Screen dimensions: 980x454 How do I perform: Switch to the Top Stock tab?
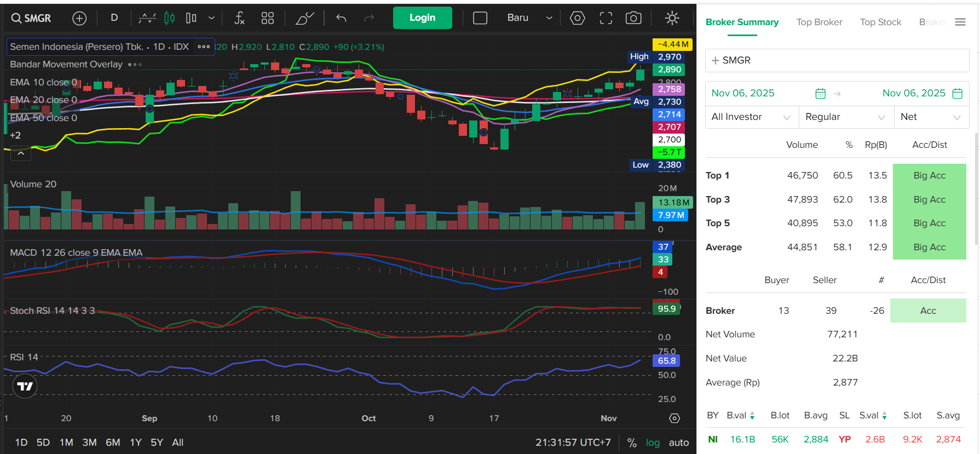(880, 22)
